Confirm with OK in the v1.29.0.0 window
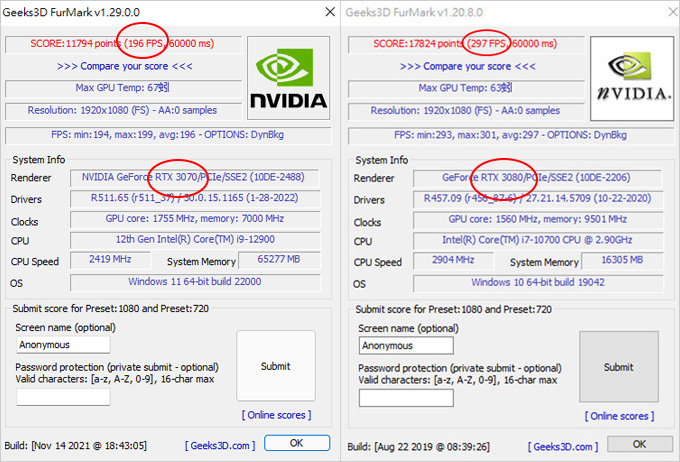 coord(297,443)
